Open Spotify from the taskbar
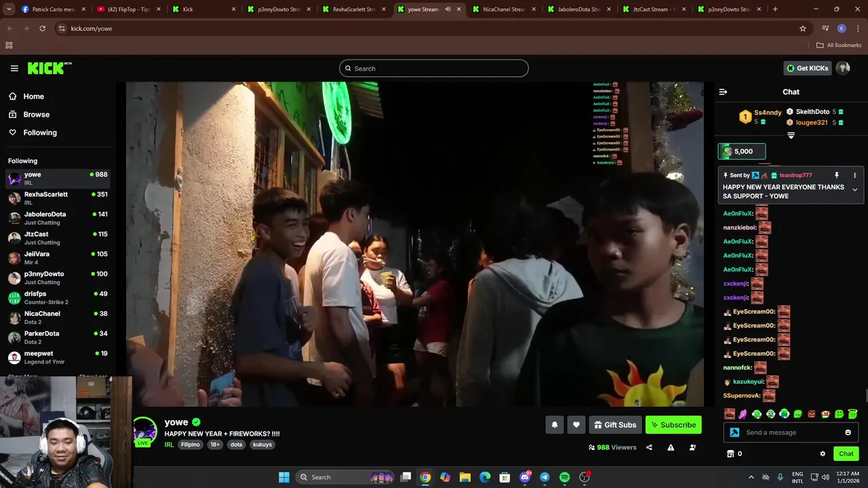 click(564, 477)
